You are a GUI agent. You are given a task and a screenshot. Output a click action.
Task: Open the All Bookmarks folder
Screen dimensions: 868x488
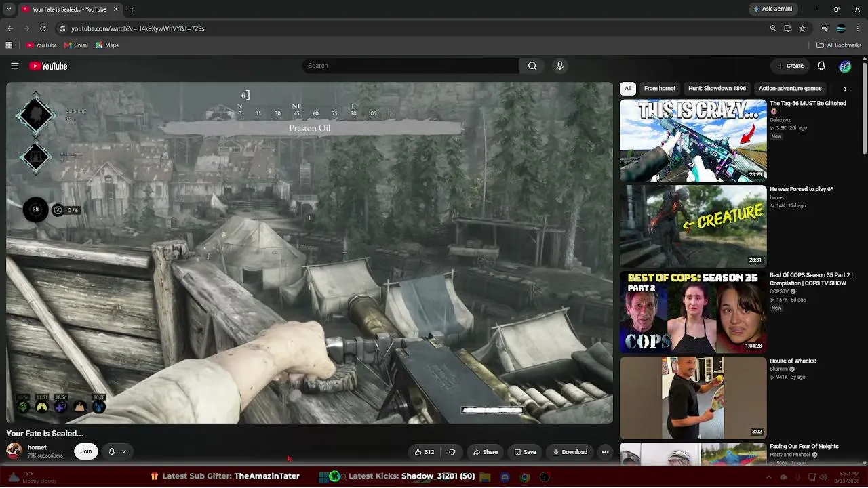click(839, 45)
